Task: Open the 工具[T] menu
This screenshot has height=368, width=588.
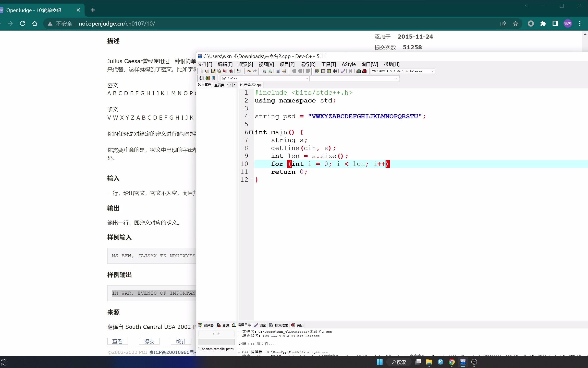Action: pos(328,64)
